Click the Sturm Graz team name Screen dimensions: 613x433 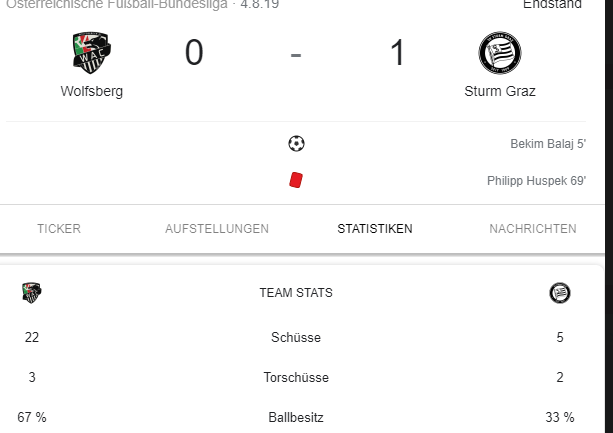[x=500, y=91]
